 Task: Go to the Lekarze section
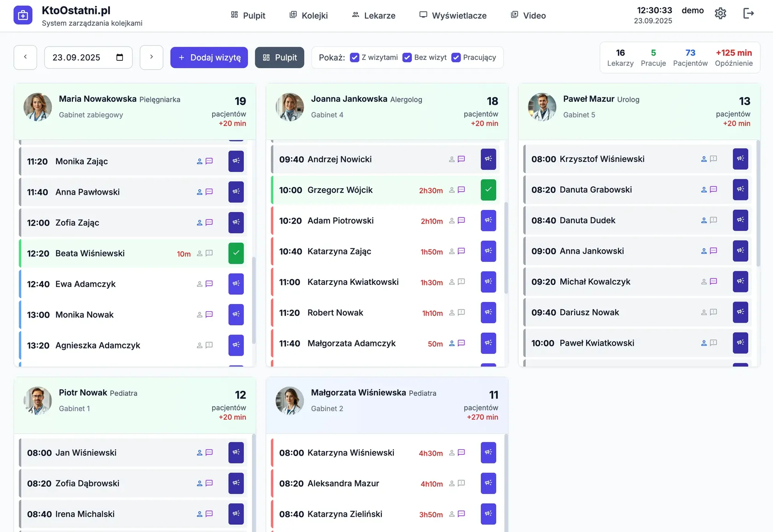pyautogui.click(x=374, y=15)
